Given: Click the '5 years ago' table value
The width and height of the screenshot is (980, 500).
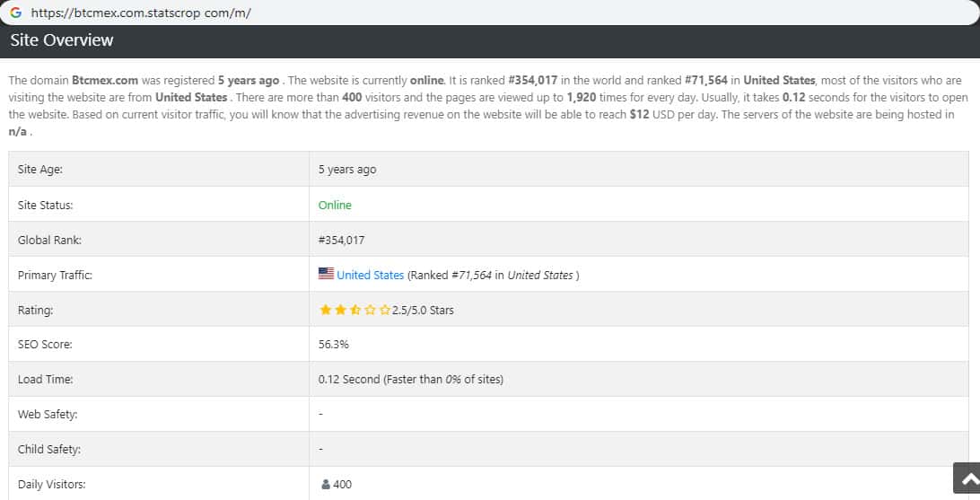Looking at the screenshot, I should click(x=347, y=170).
